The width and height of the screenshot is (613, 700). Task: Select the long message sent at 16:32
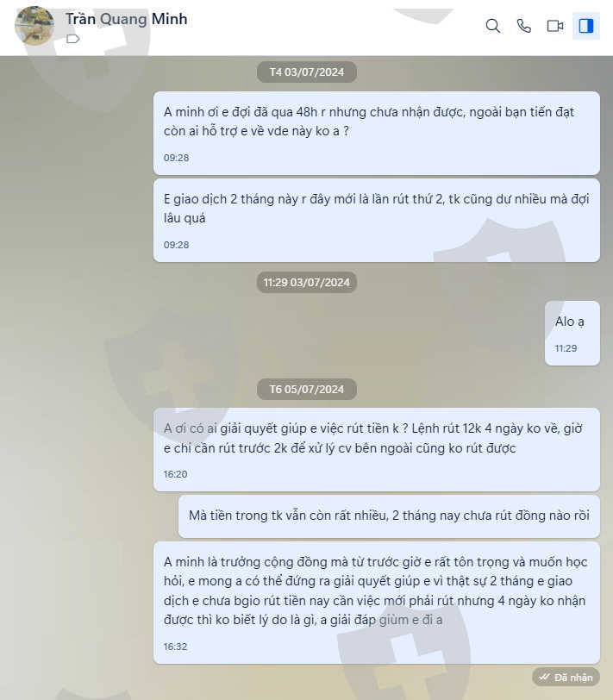point(377,603)
